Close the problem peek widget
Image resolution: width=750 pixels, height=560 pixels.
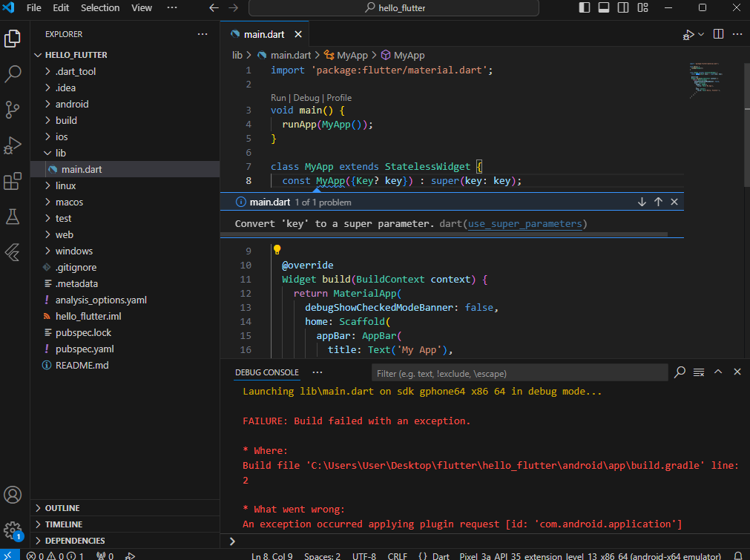(x=674, y=202)
